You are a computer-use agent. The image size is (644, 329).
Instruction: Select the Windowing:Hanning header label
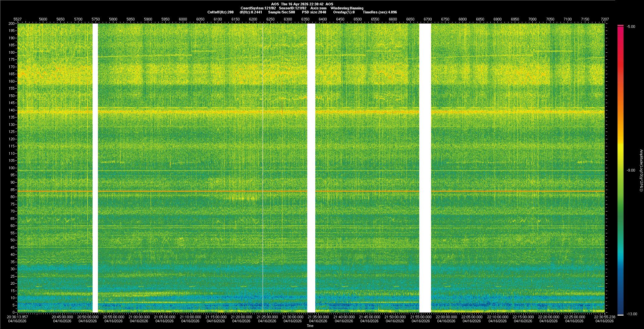347,8
